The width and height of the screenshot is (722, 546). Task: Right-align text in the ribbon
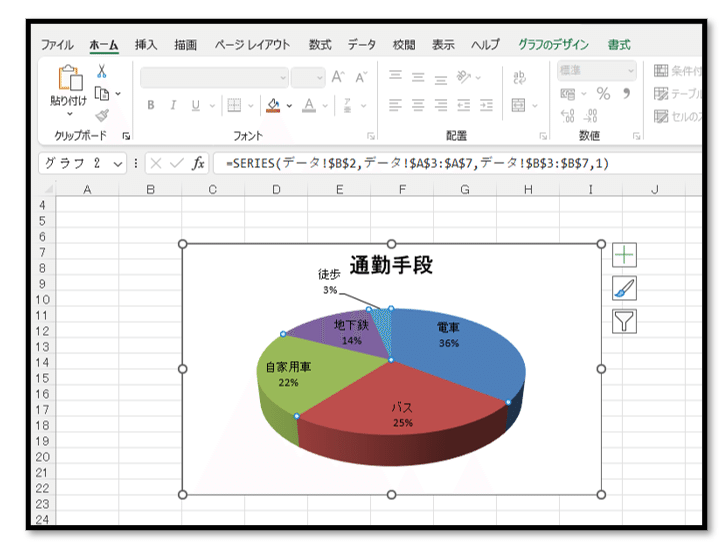click(441, 105)
